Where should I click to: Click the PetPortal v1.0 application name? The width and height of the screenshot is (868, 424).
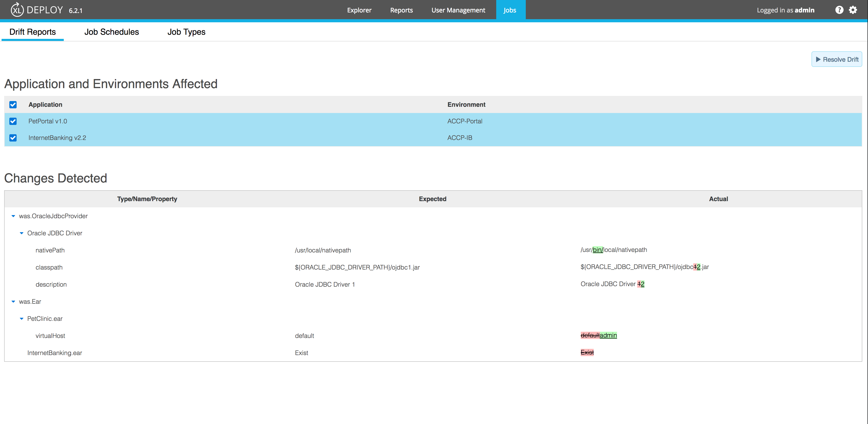point(47,121)
